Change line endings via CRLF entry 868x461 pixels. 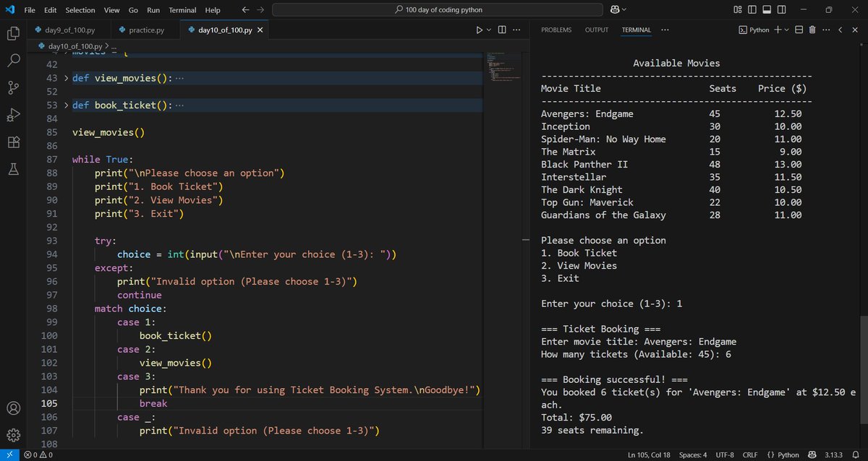[x=749, y=454]
